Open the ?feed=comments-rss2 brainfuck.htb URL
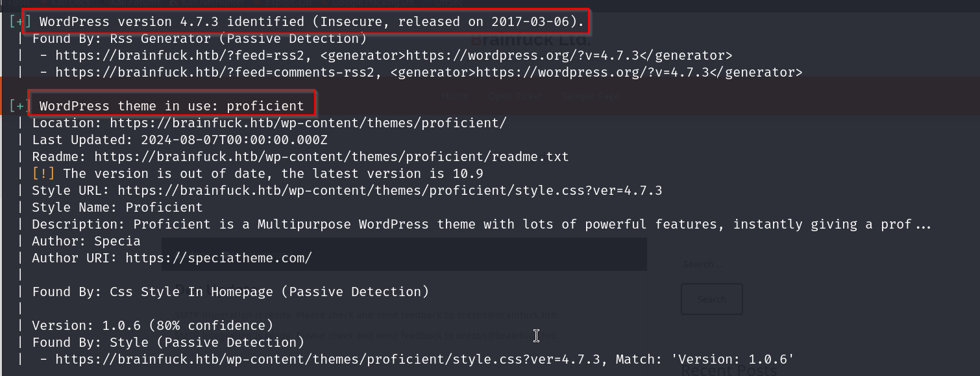980x376 pixels. [x=215, y=72]
